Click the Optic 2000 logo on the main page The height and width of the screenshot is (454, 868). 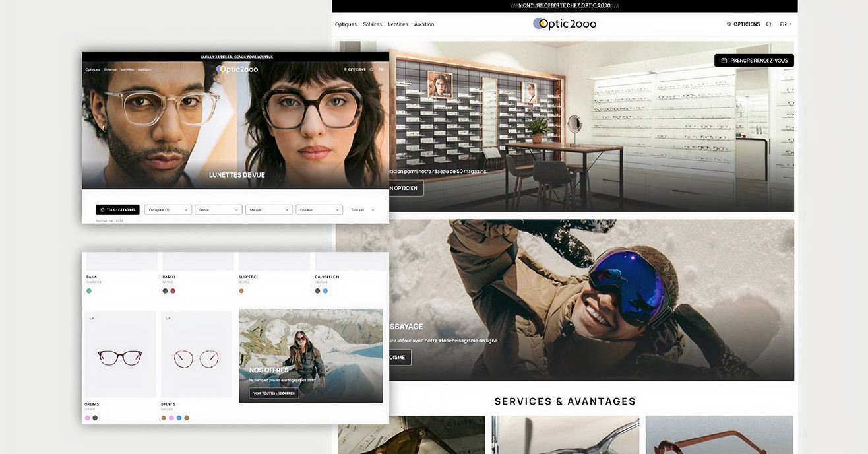pyautogui.click(x=565, y=24)
